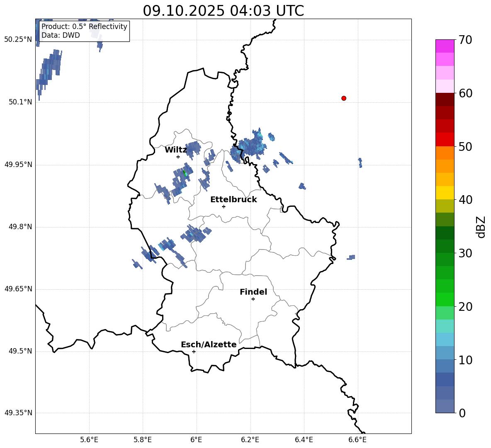
Task: Click the latitude label 49.5°N
Action: (x=20, y=351)
